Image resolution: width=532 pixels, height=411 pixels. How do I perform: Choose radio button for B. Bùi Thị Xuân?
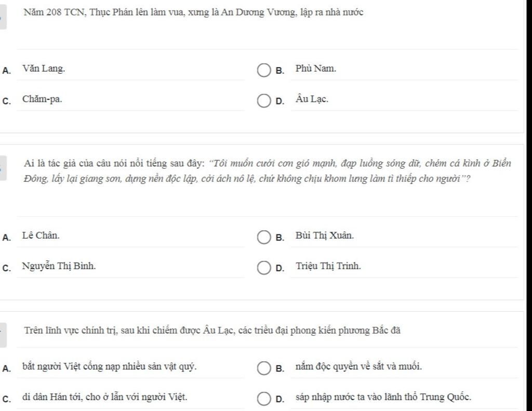263,237
